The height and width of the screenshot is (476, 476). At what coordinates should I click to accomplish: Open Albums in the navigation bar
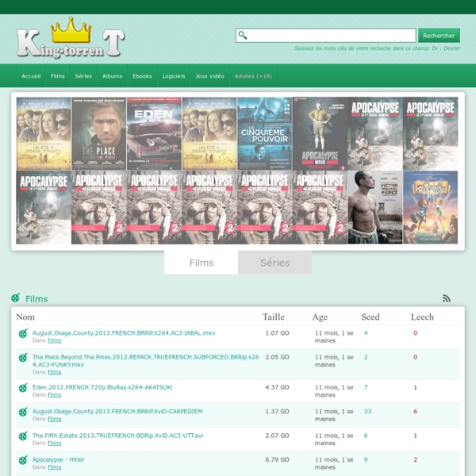[113, 76]
